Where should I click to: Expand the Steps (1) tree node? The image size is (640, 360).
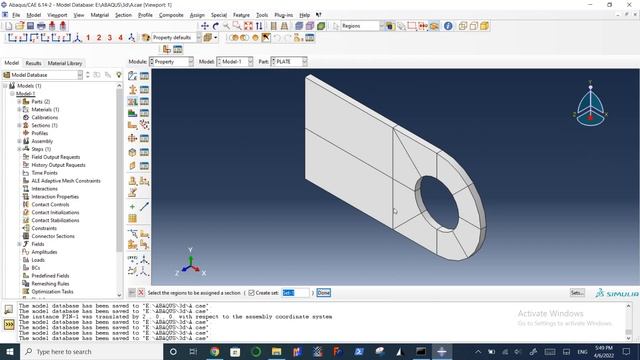[x=19, y=149]
